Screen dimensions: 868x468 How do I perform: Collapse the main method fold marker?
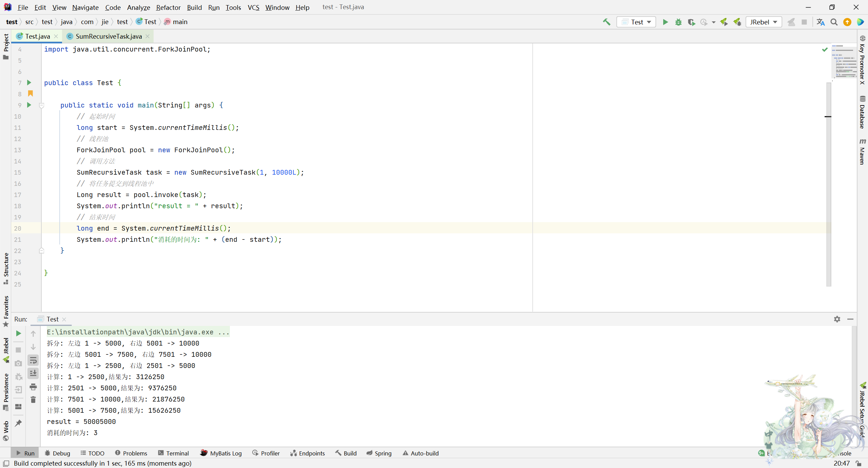[x=42, y=105]
